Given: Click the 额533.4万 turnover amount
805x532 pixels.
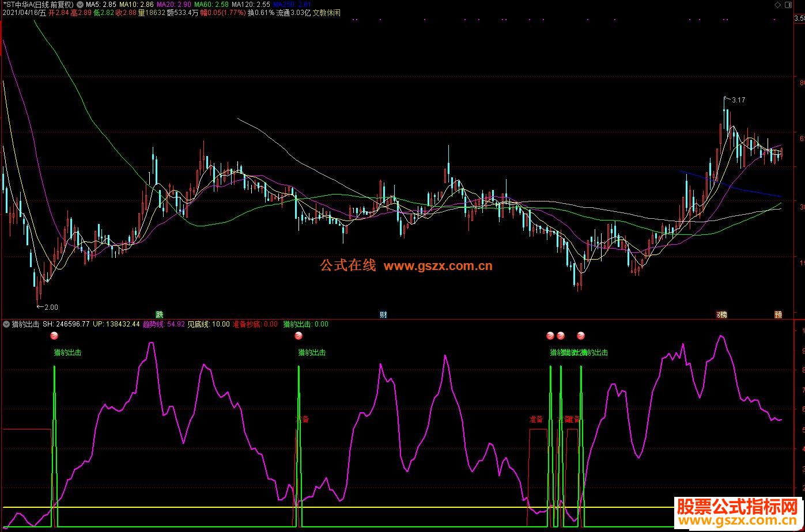Looking at the screenshot, I should (183, 13).
